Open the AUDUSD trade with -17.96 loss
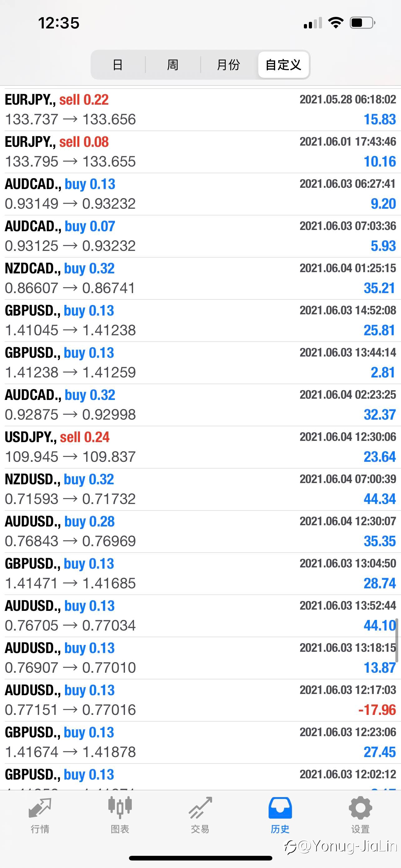Viewport: 401px width, 868px height. click(x=200, y=700)
